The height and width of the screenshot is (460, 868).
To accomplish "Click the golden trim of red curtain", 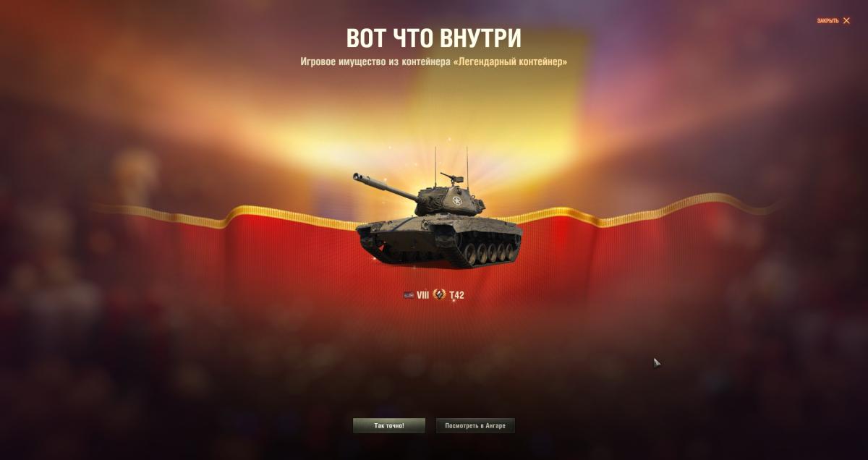I will 289,218.
